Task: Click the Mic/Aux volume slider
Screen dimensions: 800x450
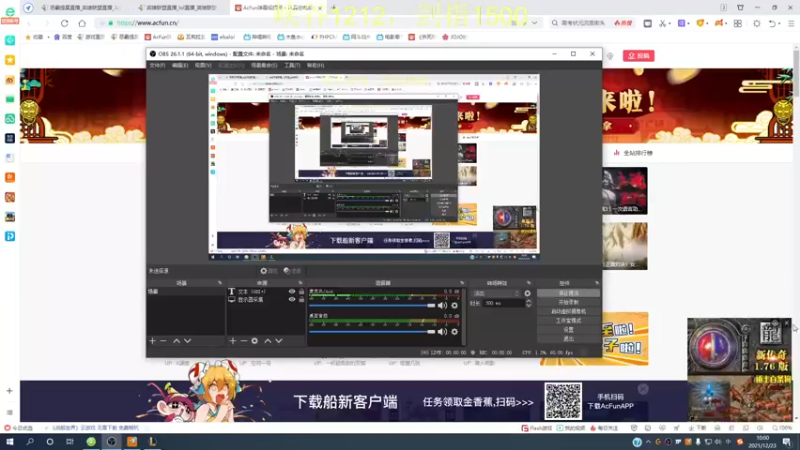Action: coord(372,305)
